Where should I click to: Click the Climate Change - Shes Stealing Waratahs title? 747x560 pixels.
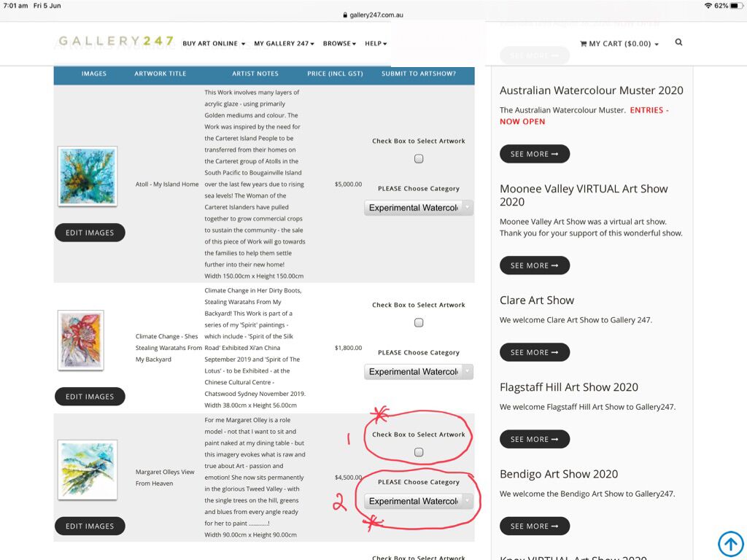[169, 348]
